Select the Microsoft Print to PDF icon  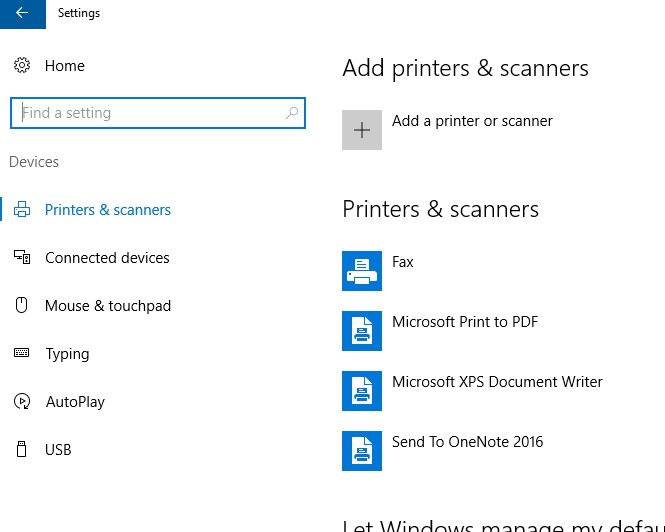362,330
